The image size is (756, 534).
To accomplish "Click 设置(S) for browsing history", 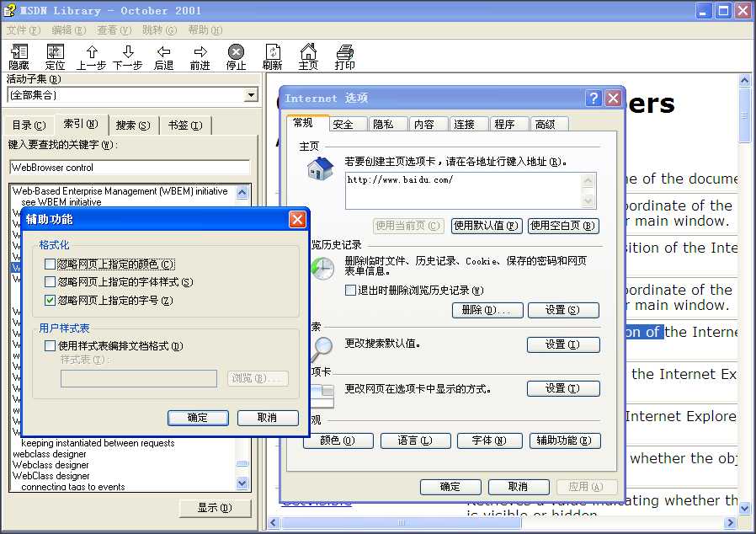I will [x=563, y=310].
